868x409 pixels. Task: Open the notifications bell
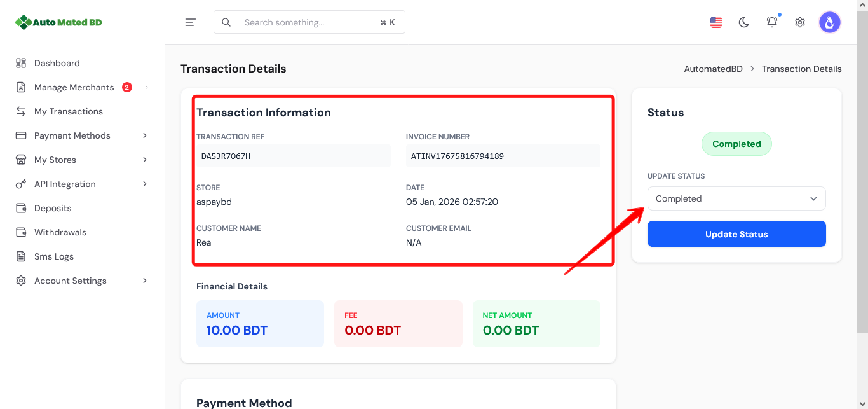pos(771,22)
